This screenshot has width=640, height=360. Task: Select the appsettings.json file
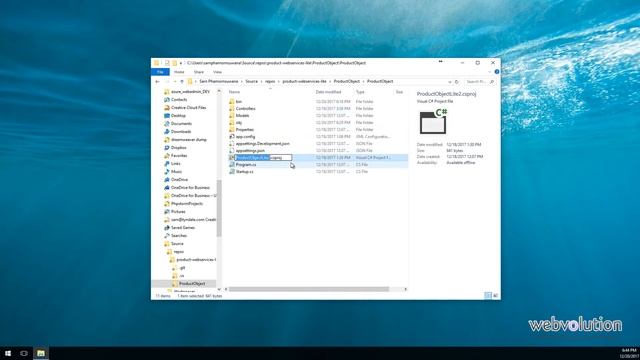click(x=250, y=151)
